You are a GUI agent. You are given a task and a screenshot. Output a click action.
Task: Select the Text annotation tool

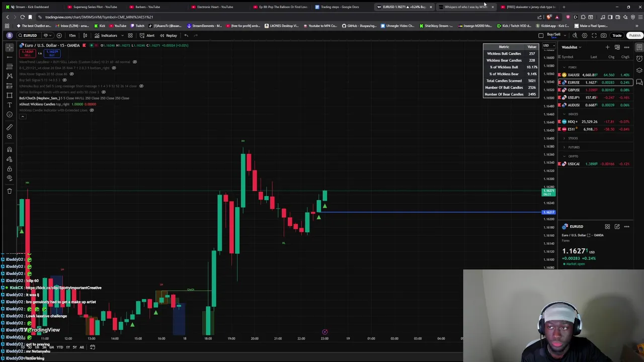(x=9, y=105)
